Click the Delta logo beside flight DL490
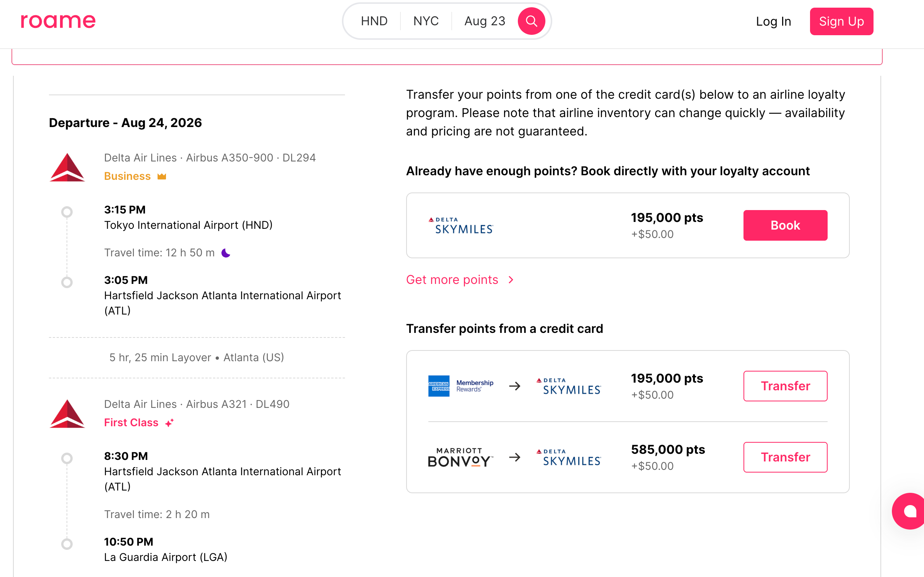 pyautogui.click(x=68, y=414)
